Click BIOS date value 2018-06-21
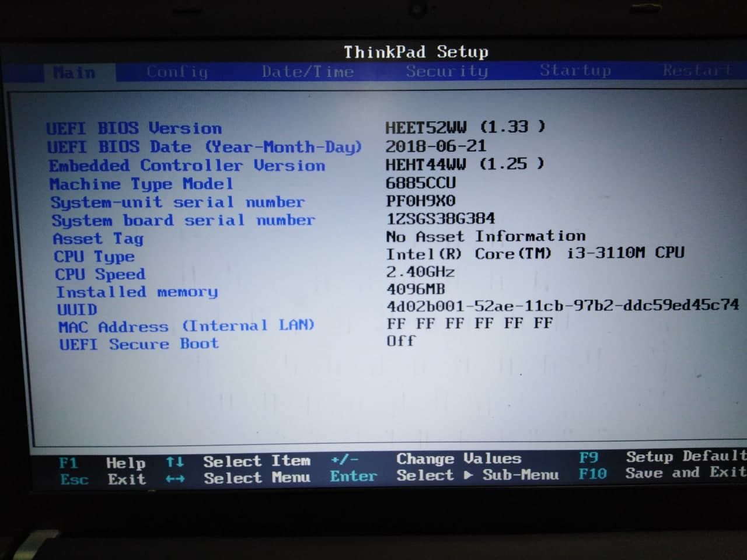Image resolution: width=747 pixels, height=560 pixels. pos(436,146)
